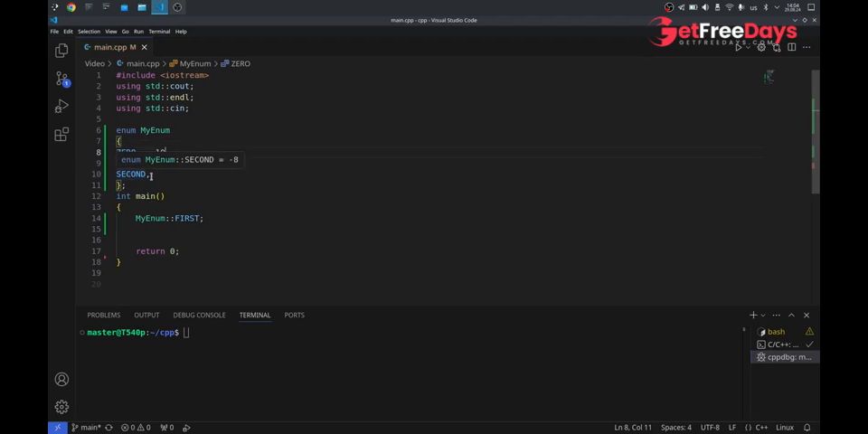This screenshot has width=868, height=434.
Task: Open the File menu
Action: pyautogui.click(x=54, y=32)
